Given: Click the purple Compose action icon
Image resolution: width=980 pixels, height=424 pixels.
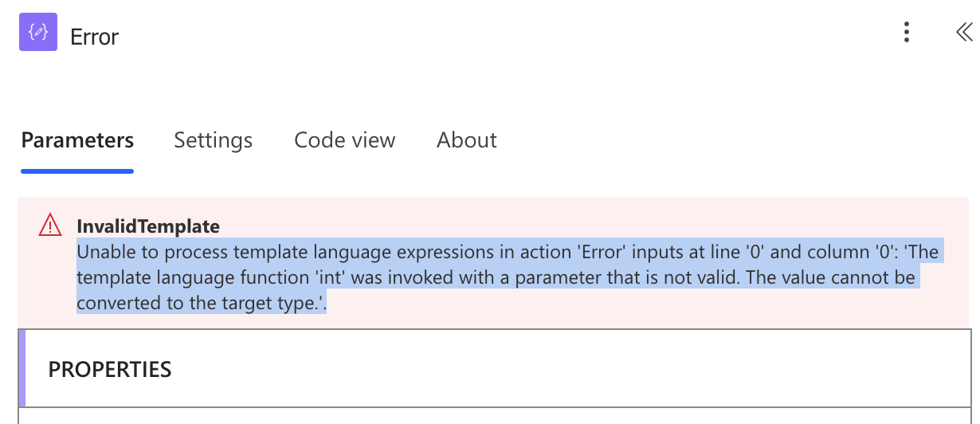Looking at the screenshot, I should pos(38,33).
